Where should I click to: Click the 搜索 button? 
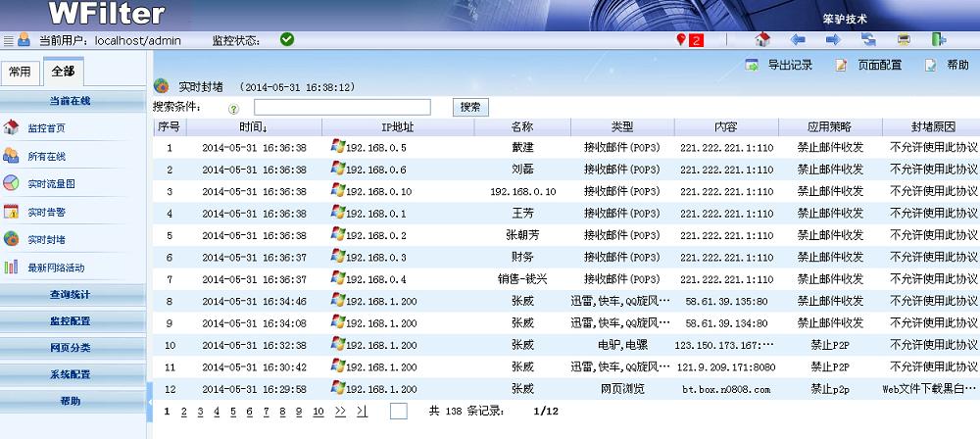(470, 107)
